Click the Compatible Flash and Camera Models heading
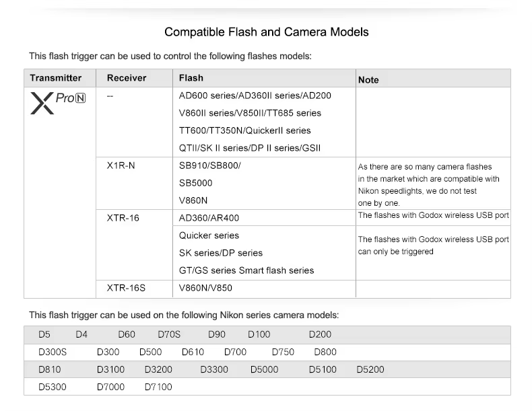 [267, 32]
